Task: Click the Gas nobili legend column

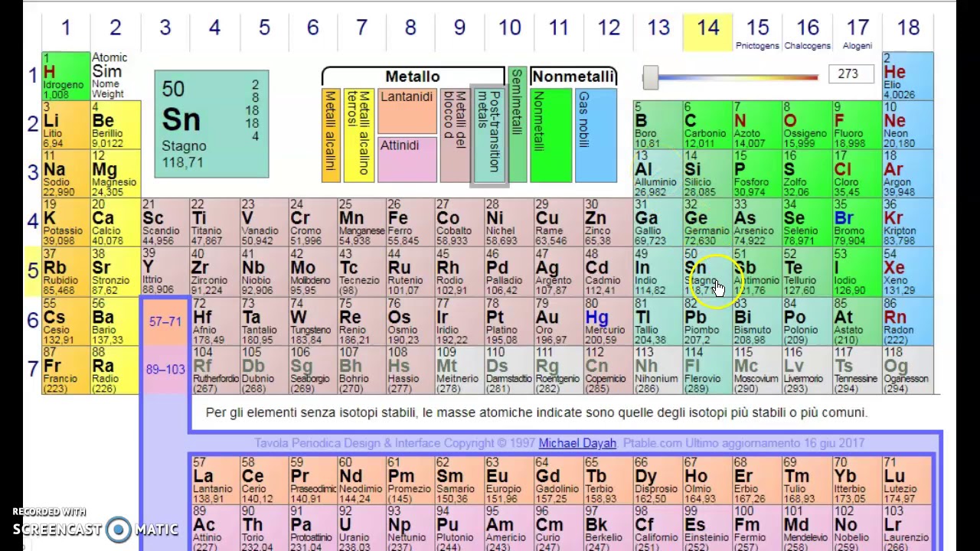Action: pyautogui.click(x=596, y=135)
